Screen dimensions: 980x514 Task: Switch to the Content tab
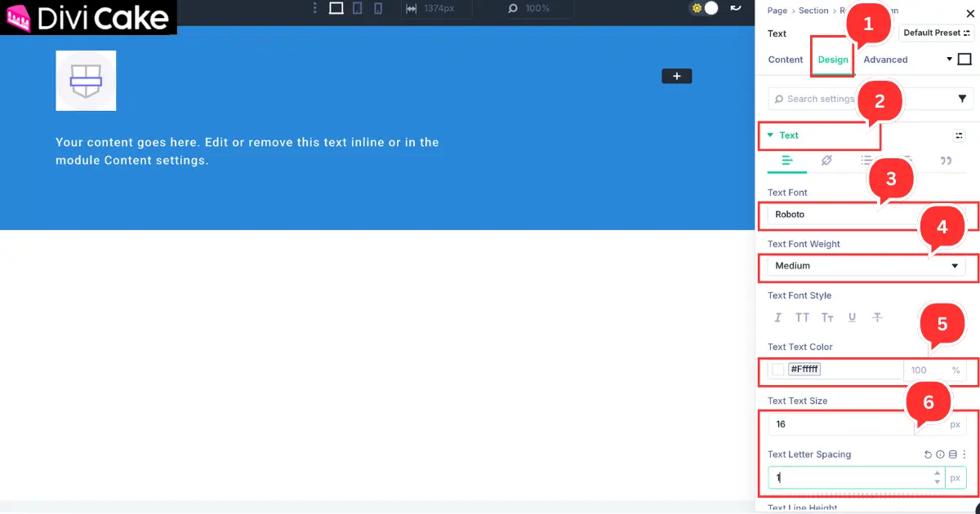pos(786,60)
